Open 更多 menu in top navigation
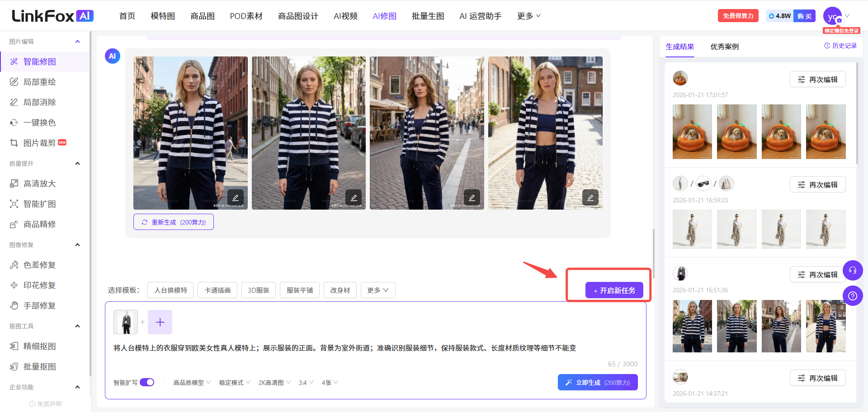868x412 pixels. [528, 16]
